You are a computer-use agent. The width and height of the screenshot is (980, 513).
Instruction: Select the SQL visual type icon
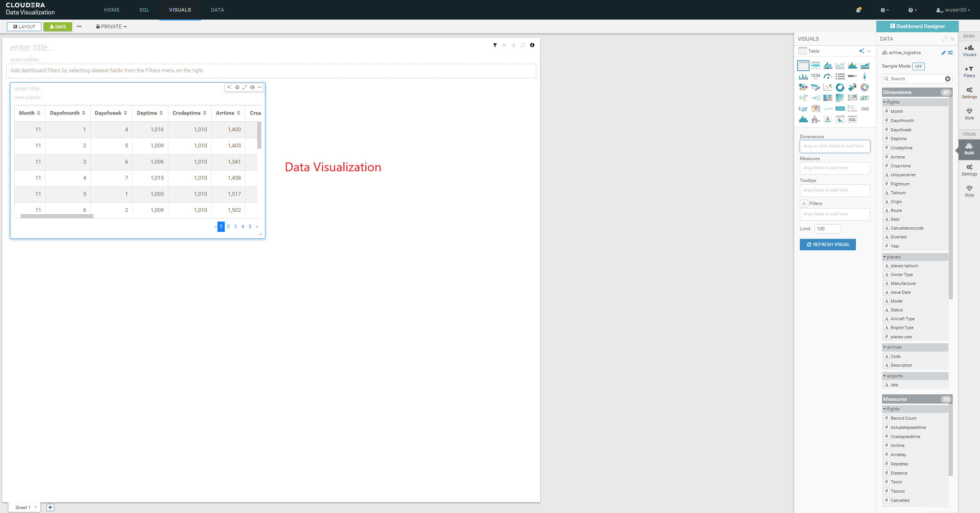pyautogui.click(x=852, y=119)
